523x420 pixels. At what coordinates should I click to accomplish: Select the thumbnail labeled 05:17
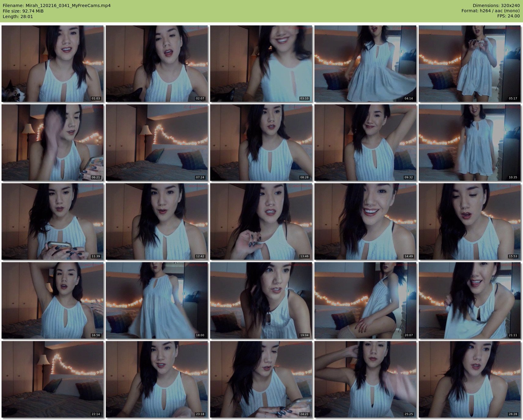point(470,64)
